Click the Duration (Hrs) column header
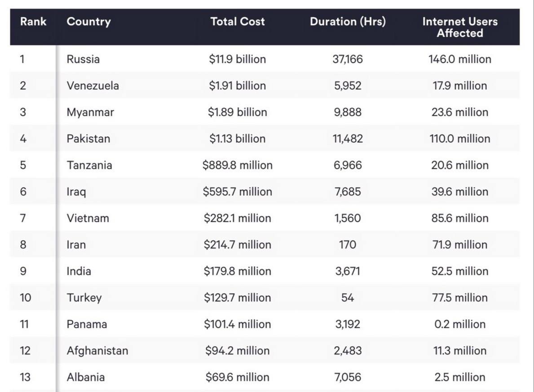Image resolution: width=534 pixels, height=392 pixels. [x=348, y=22]
